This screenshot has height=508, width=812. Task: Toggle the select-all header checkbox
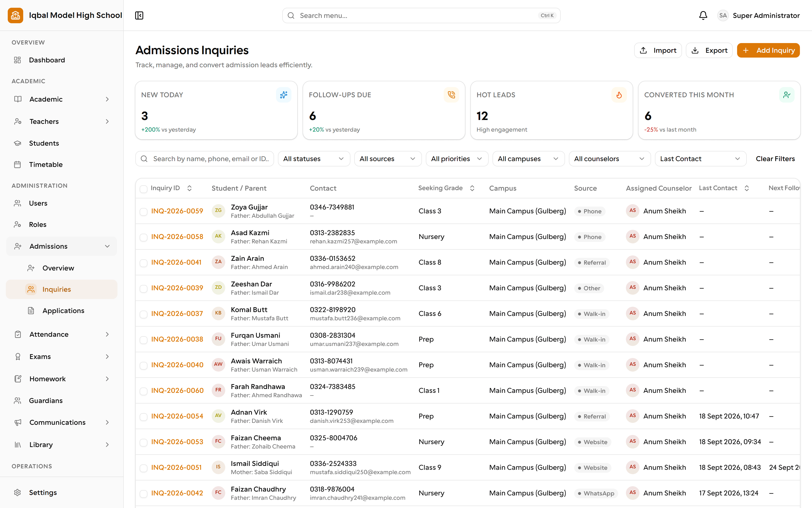pyautogui.click(x=144, y=189)
